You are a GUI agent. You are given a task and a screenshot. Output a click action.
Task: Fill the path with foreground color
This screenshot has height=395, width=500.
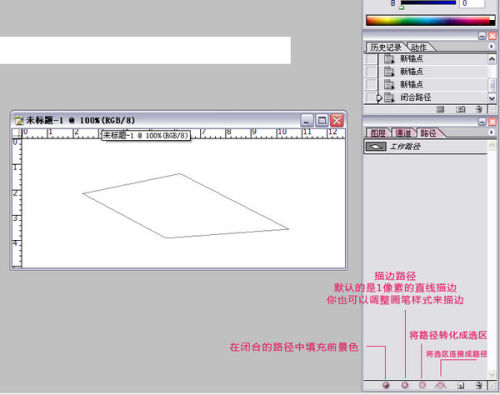coord(386,385)
